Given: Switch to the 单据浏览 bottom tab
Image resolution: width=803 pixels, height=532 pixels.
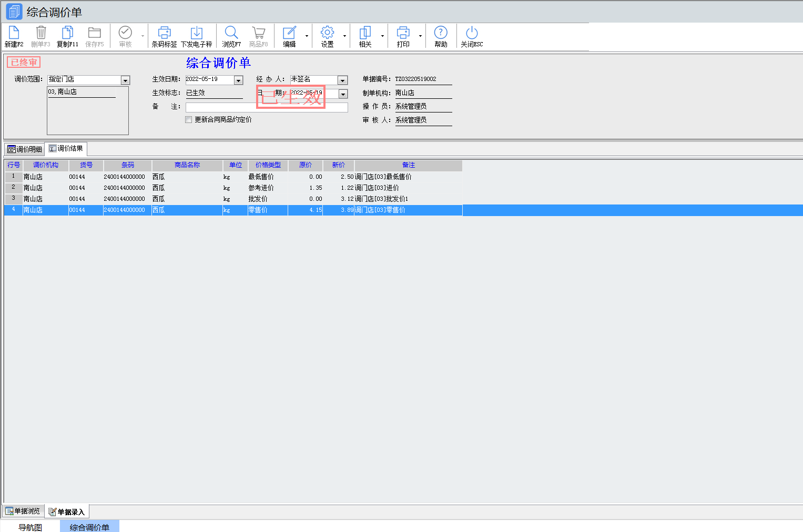Looking at the screenshot, I should [x=23, y=511].
